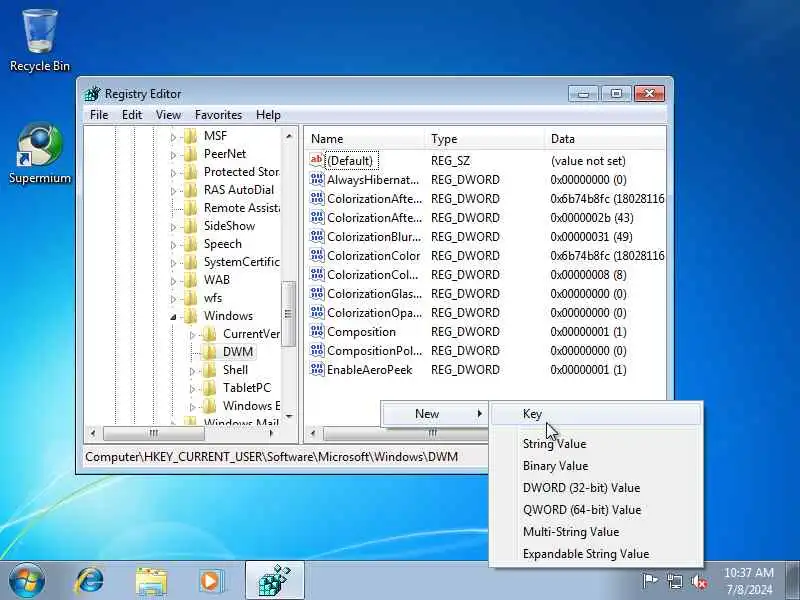Launch the Supermium desktop shortcut
The image size is (800, 600).
(40, 153)
